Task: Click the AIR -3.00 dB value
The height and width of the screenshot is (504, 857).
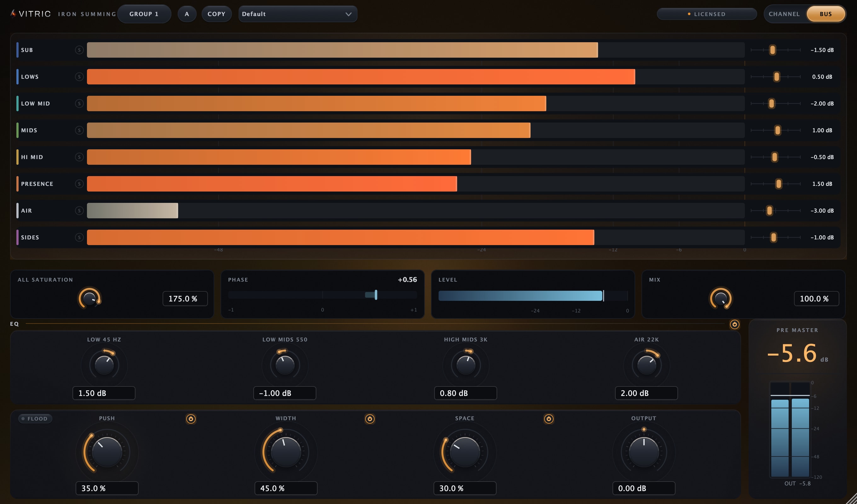Action: click(x=822, y=210)
